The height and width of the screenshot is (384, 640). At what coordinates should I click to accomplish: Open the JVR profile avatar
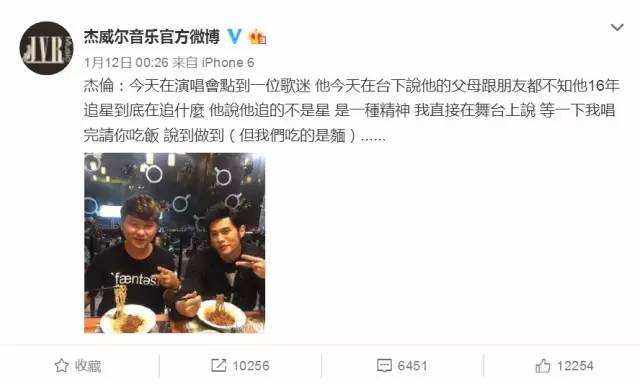47,48
